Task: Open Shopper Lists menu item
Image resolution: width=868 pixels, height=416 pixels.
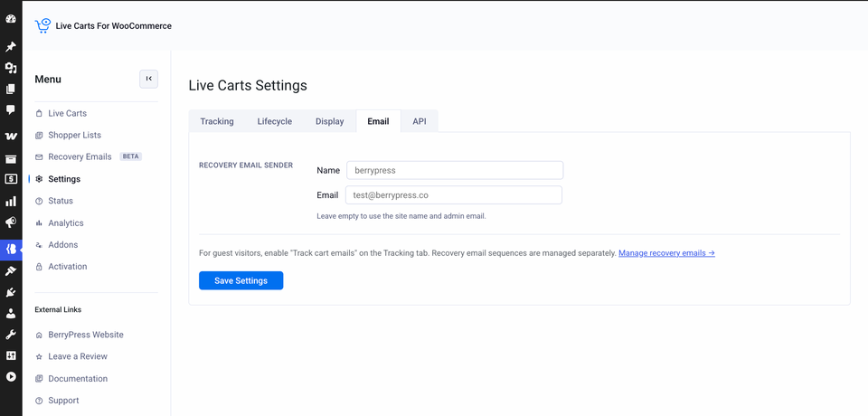Action: coord(74,135)
